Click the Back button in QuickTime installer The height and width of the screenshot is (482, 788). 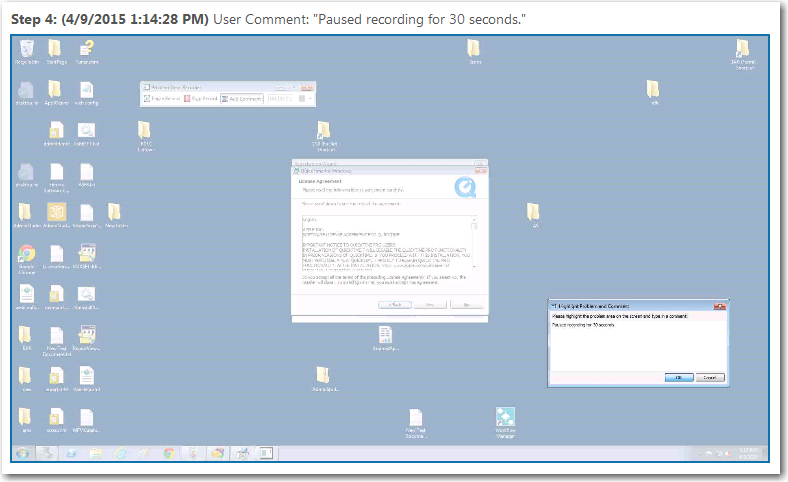(x=395, y=303)
